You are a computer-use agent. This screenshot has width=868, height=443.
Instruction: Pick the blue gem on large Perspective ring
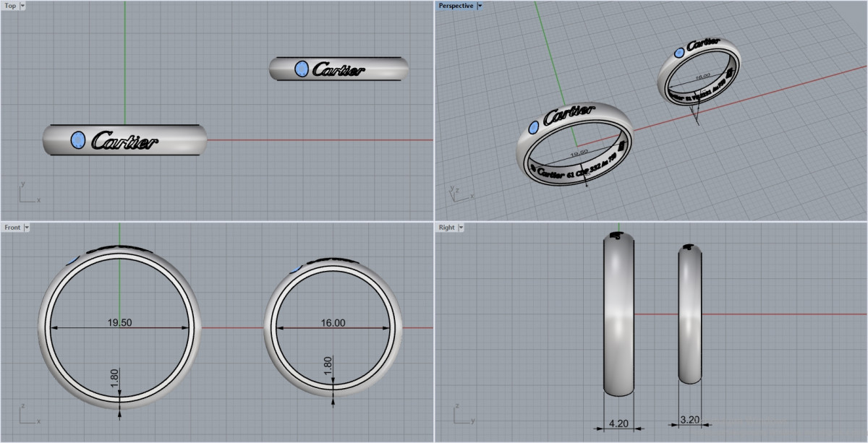point(535,127)
